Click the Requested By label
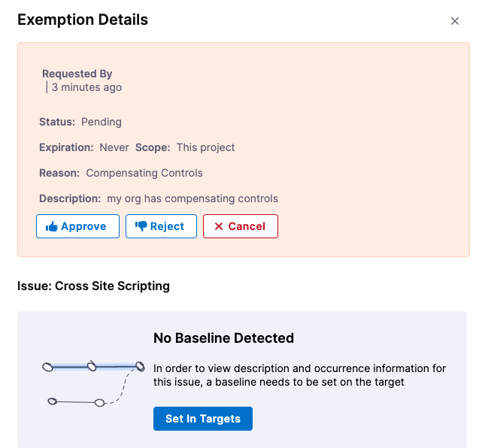The width and height of the screenshot is (488, 448). click(x=77, y=74)
